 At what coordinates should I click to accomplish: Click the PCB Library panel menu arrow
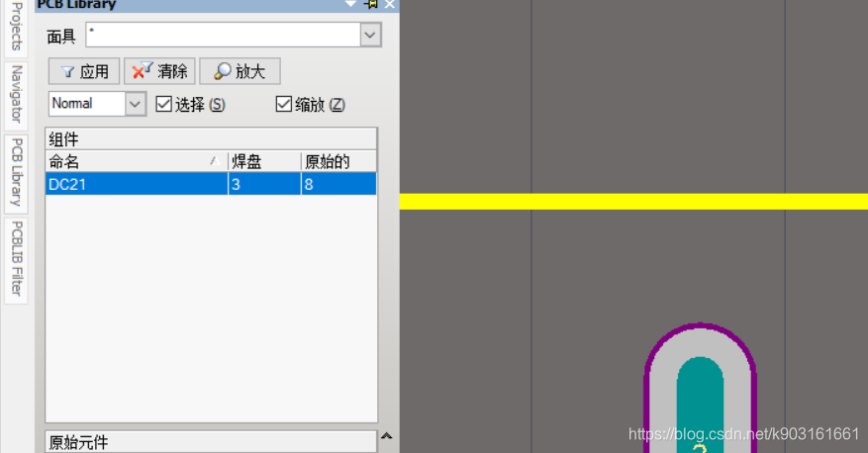pos(350,4)
